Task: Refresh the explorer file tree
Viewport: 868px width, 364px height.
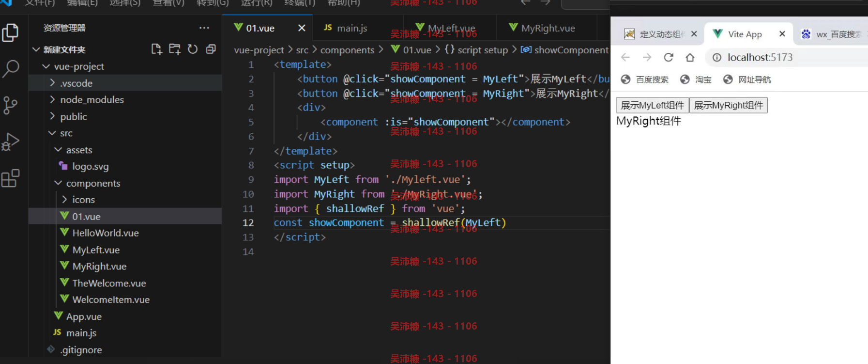Action: click(193, 49)
